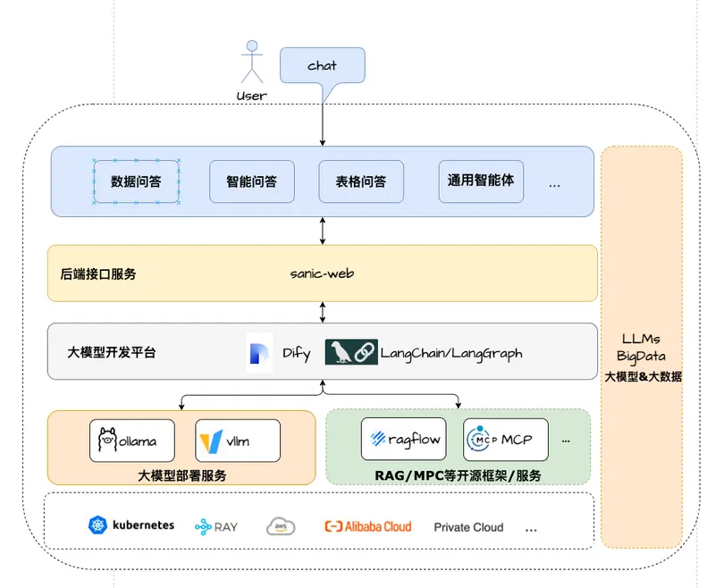Select the chat speech bubble
715x588 pixels.
tap(323, 67)
